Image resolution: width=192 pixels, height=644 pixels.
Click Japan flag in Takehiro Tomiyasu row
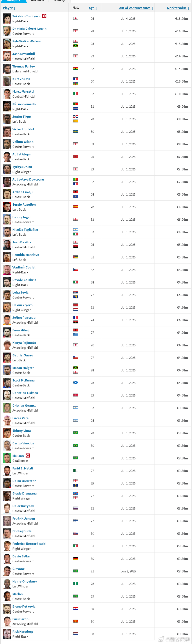coord(76,18)
